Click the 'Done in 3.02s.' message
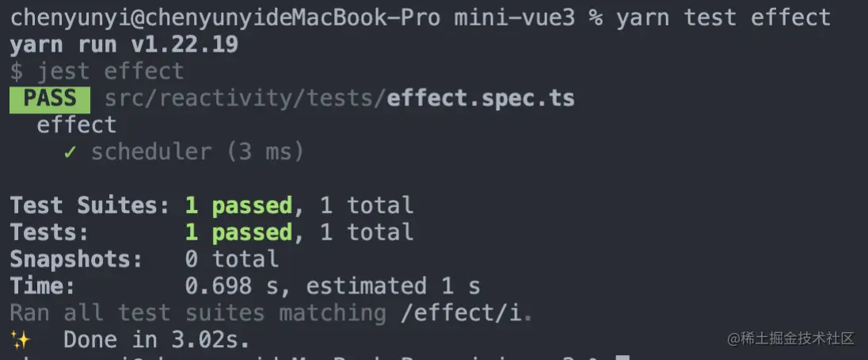The width and height of the screenshot is (868, 360). pyautogui.click(x=157, y=339)
